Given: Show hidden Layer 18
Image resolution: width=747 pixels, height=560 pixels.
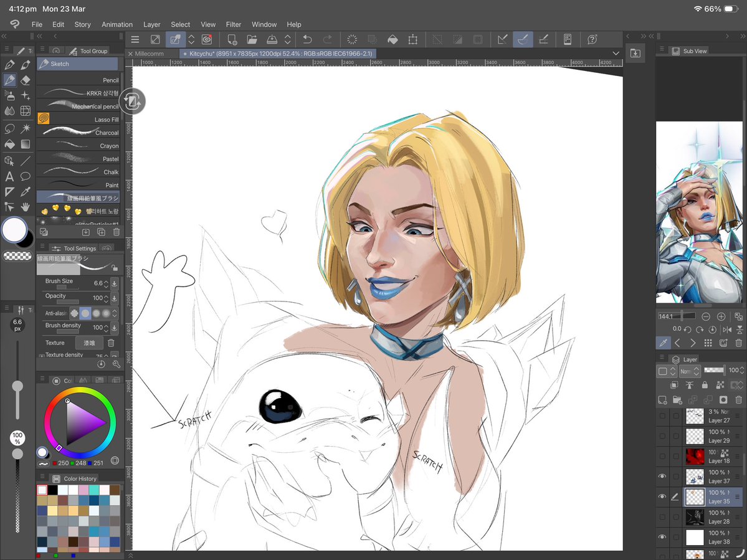Looking at the screenshot, I should pos(662,456).
